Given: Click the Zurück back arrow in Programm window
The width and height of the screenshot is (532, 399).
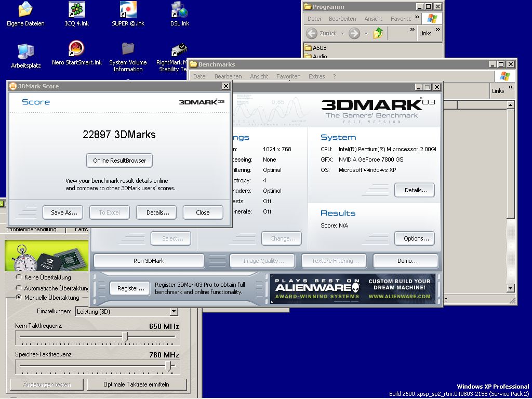Looking at the screenshot, I should pos(312,33).
